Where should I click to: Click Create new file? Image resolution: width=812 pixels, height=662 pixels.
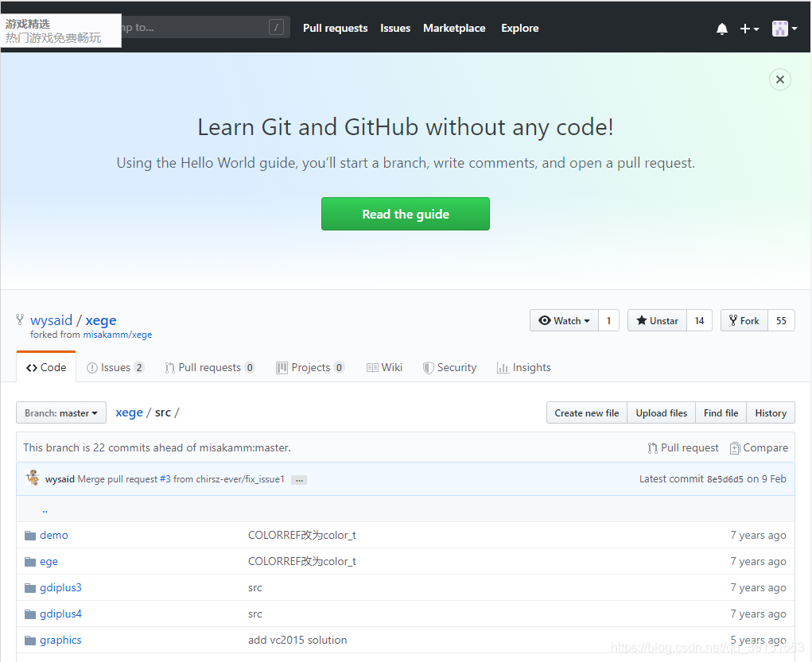click(587, 412)
